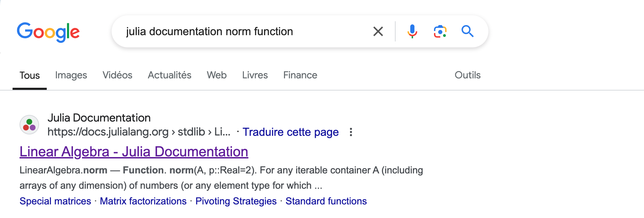
Task: Click Traduire cette page link
Action: click(291, 132)
